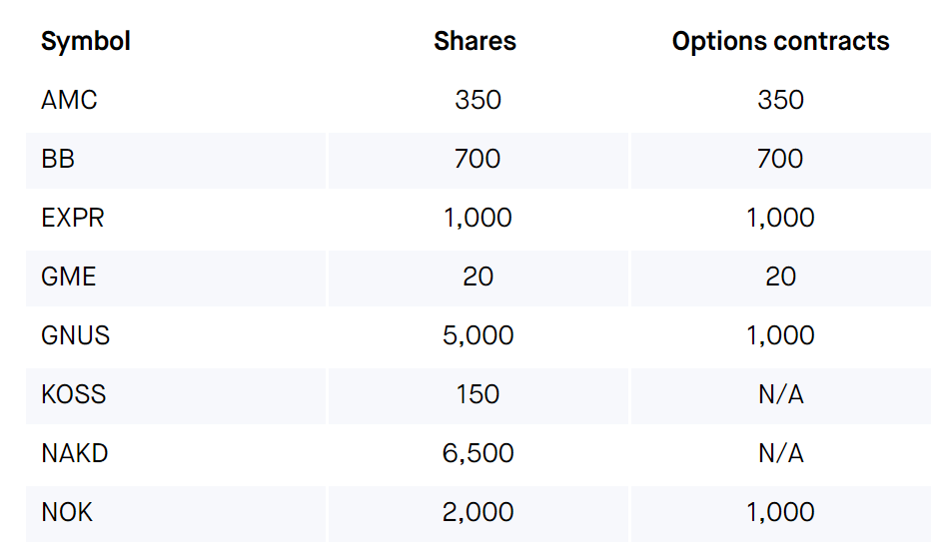Click AMC shares value 350
This screenshot has height=560, width=940.
click(477, 100)
